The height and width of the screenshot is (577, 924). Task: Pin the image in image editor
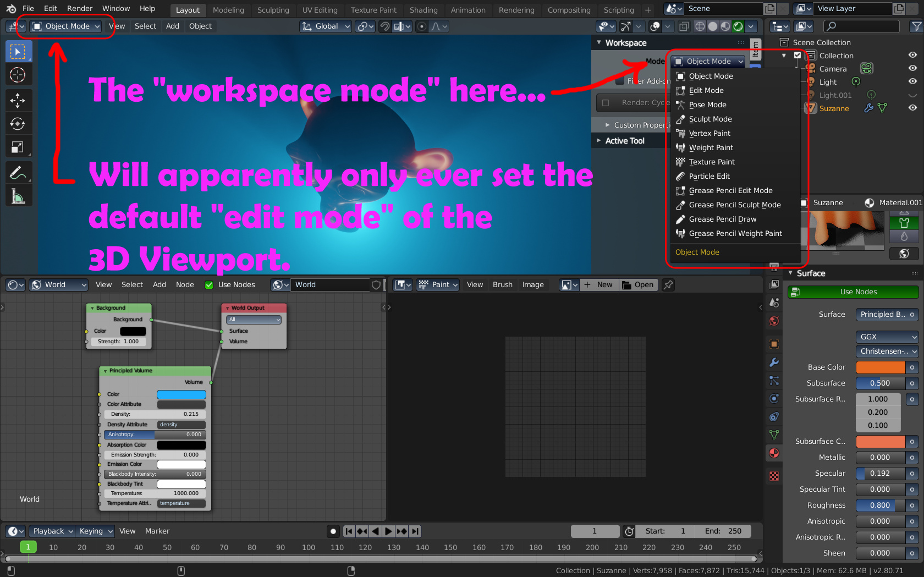[x=668, y=285]
